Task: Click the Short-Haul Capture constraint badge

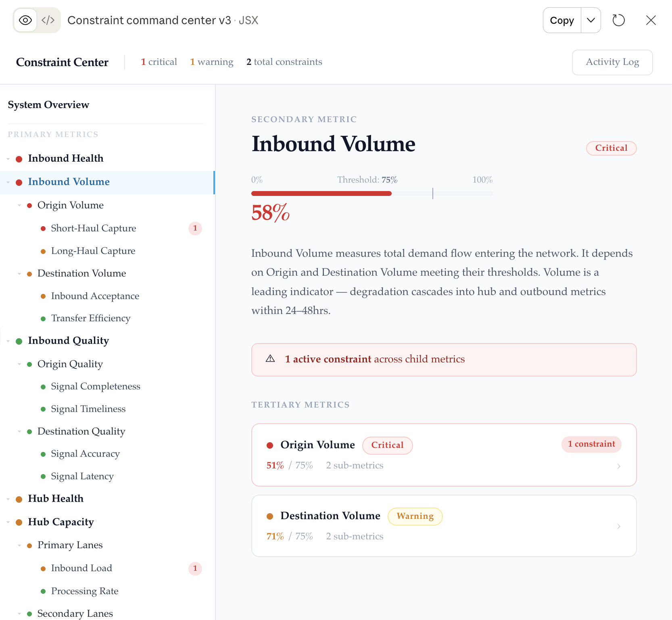Action: 195,228
